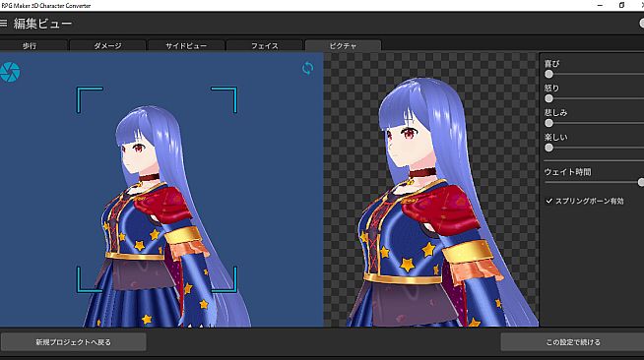644x360 pixels.
Task: Click この設定で続ける button
Action: pyautogui.click(x=572, y=342)
